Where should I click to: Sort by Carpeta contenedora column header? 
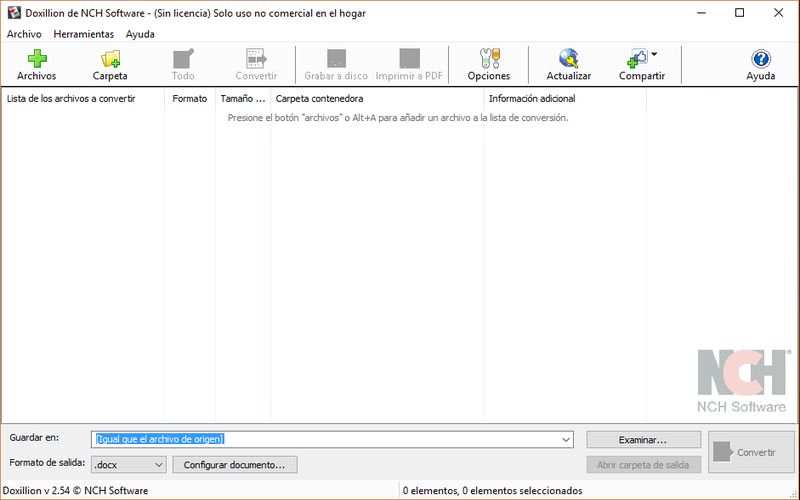pos(377,98)
